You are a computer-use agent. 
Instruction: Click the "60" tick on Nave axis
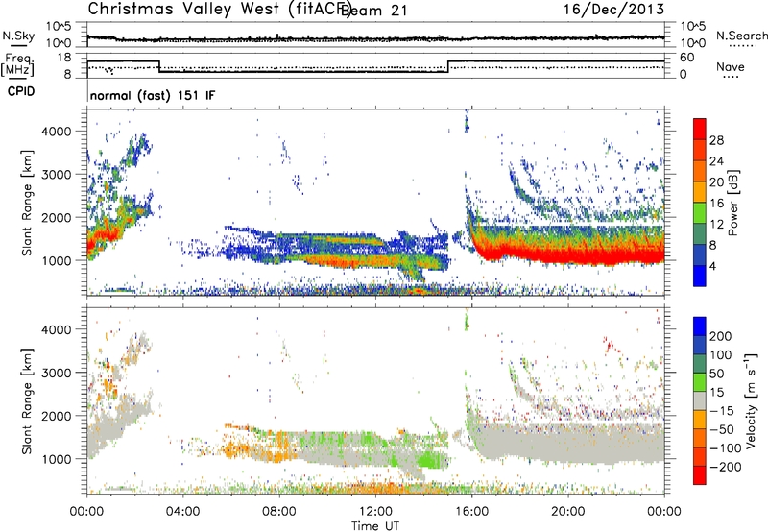(x=687, y=58)
